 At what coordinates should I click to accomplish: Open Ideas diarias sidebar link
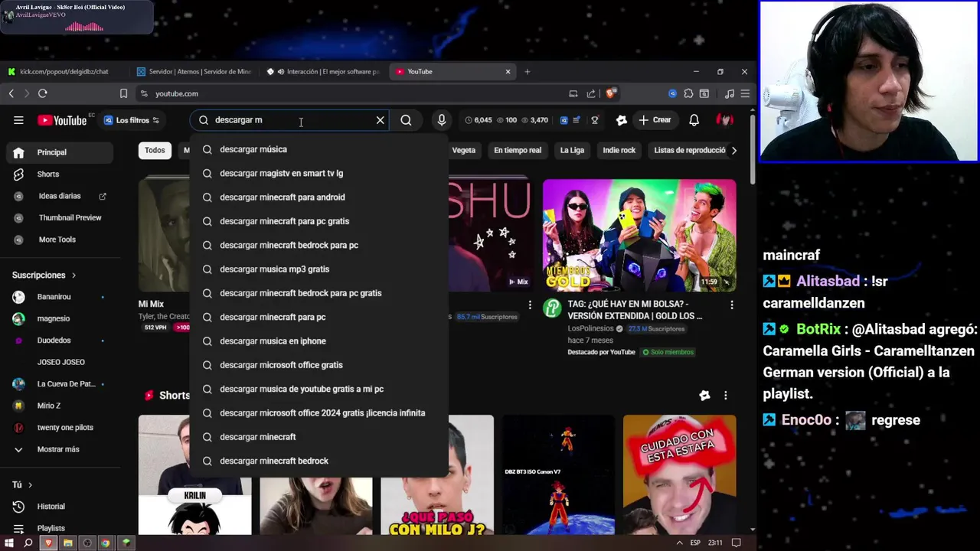point(60,196)
